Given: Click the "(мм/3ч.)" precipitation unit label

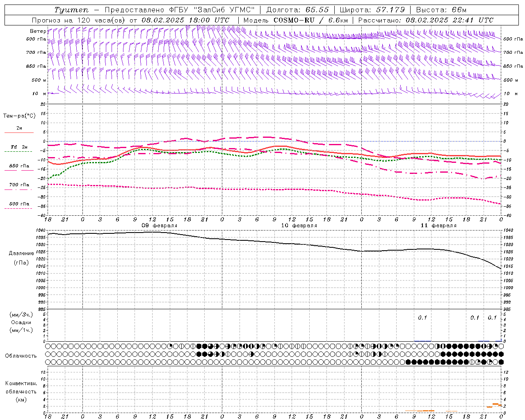Looking at the screenshot, I should coord(21,315).
